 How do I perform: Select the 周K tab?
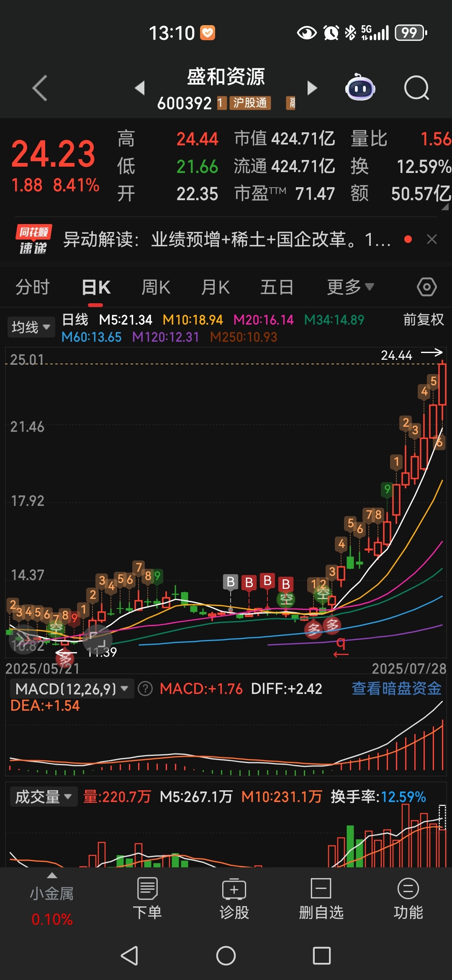pyautogui.click(x=156, y=287)
